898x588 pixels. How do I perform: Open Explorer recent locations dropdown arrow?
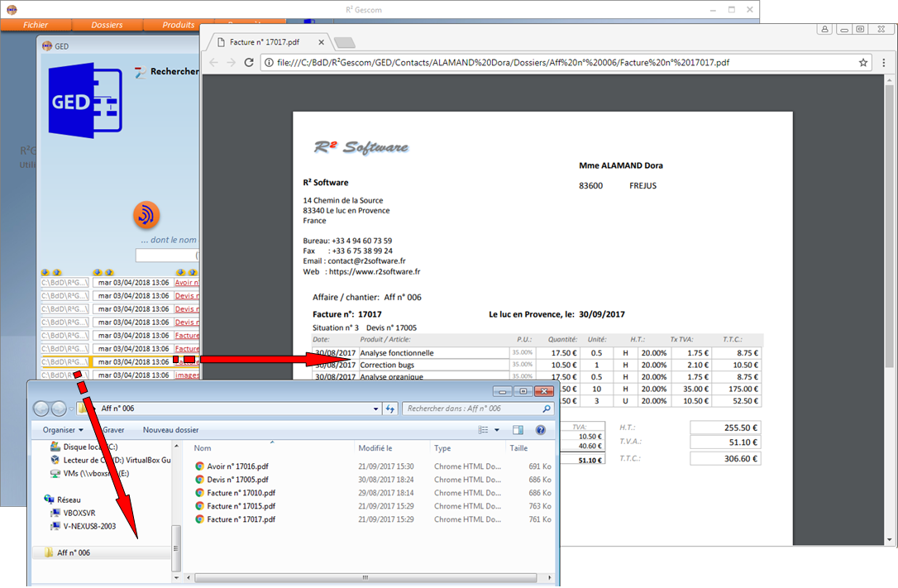coord(71,409)
